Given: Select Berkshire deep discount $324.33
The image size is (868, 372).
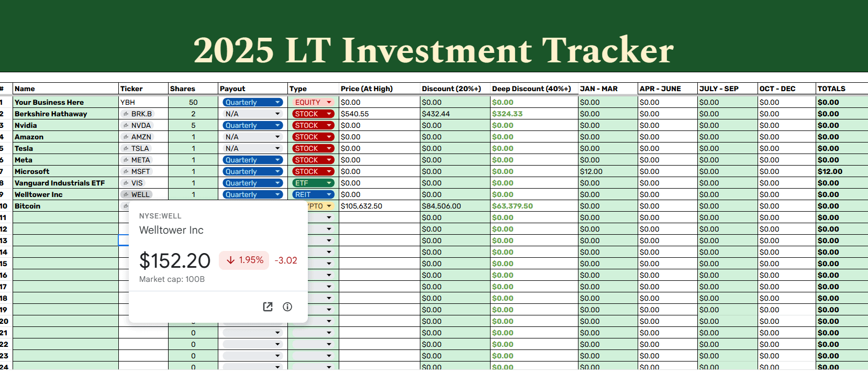Looking at the screenshot, I should click(x=535, y=114).
